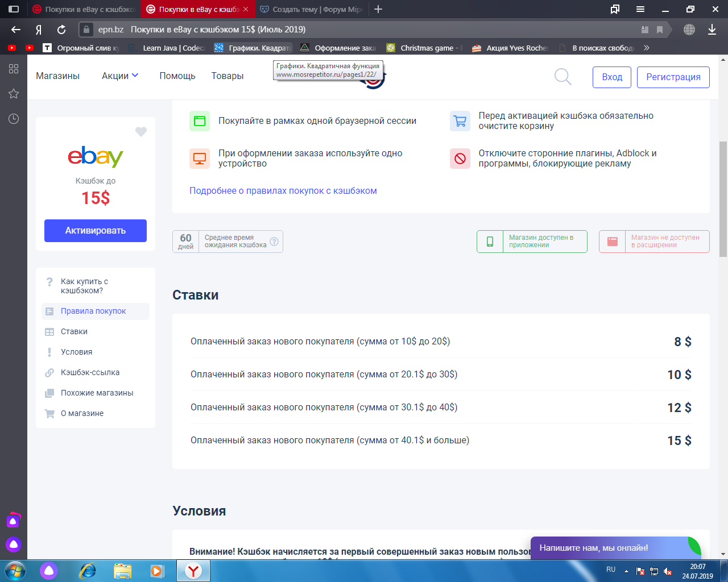Open the taskbar clock and date

tap(698, 571)
